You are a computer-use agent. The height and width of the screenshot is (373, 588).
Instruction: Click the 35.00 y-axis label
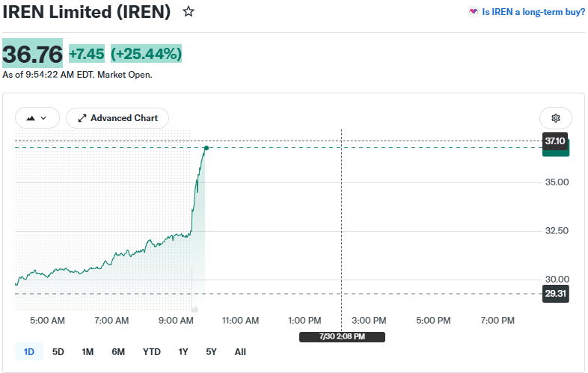tap(557, 182)
